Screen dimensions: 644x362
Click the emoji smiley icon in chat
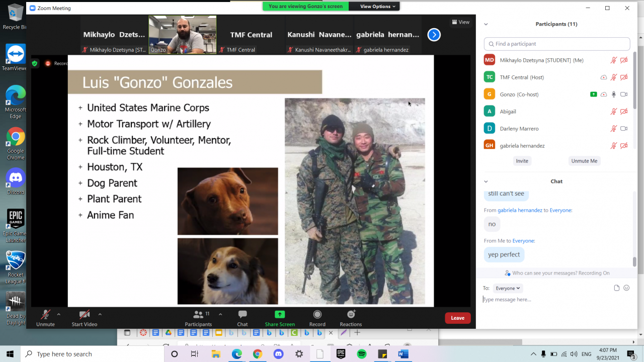pos(626,288)
